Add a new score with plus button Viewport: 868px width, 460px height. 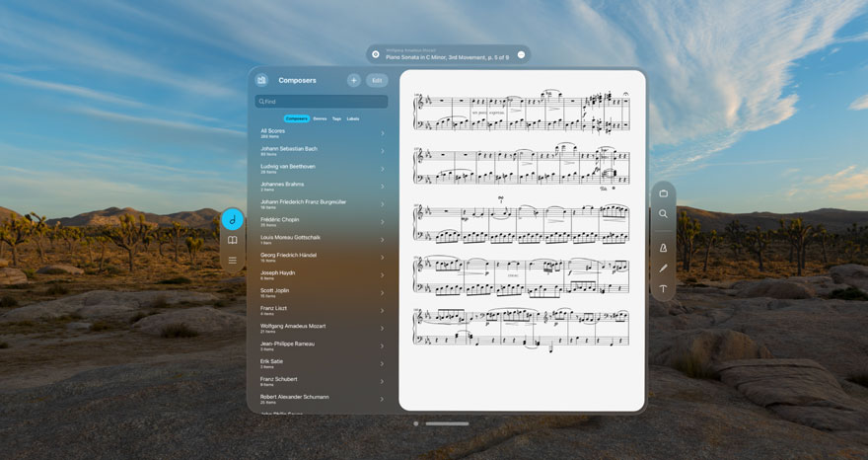point(354,80)
